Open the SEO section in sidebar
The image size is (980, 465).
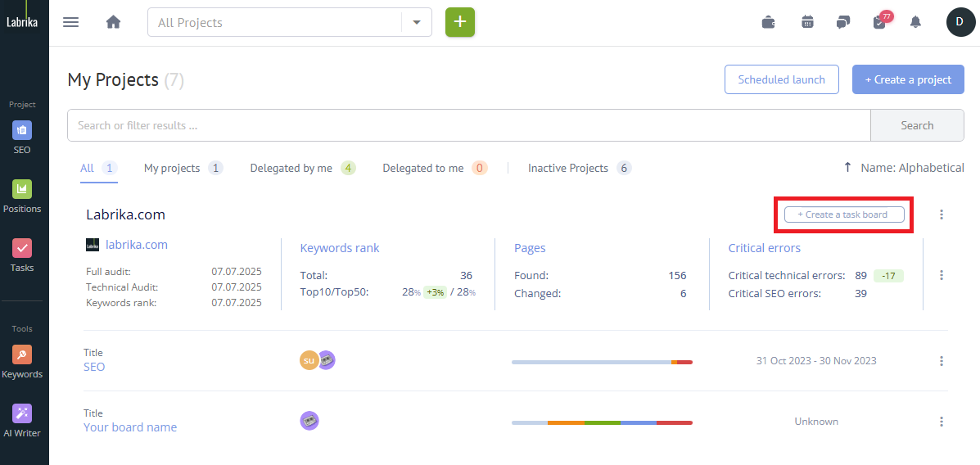22,138
